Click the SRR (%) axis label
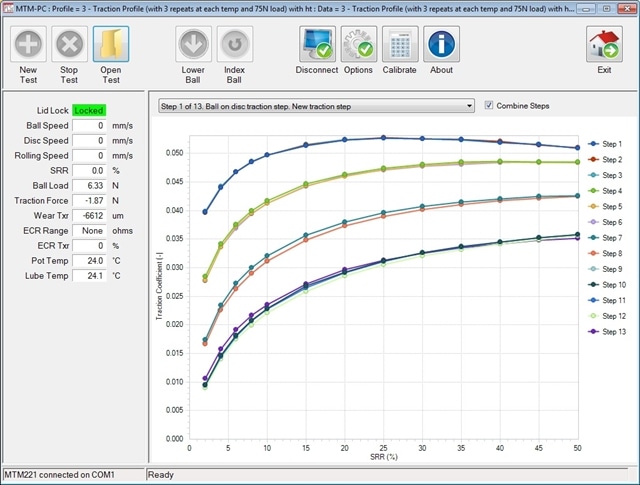The width and height of the screenshot is (640, 485). tap(384, 457)
